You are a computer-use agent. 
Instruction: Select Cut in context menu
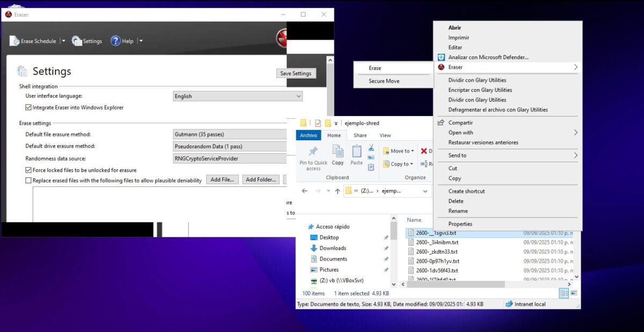pyautogui.click(x=453, y=168)
